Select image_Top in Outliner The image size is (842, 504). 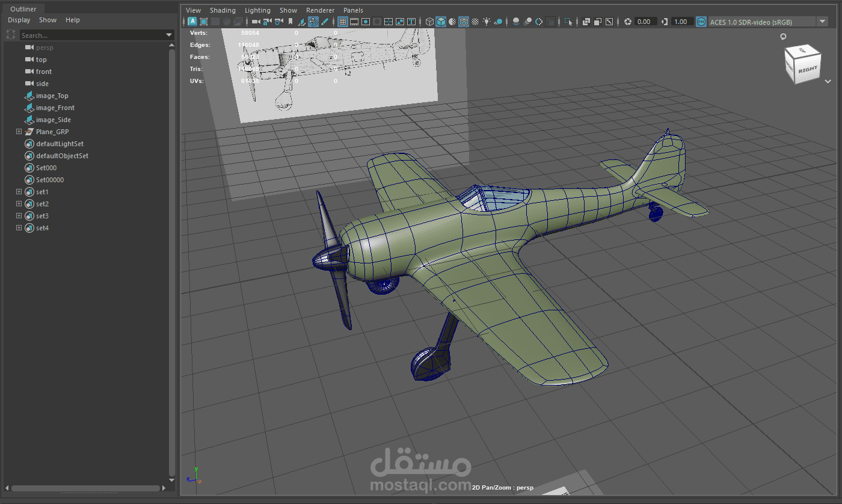(52, 96)
